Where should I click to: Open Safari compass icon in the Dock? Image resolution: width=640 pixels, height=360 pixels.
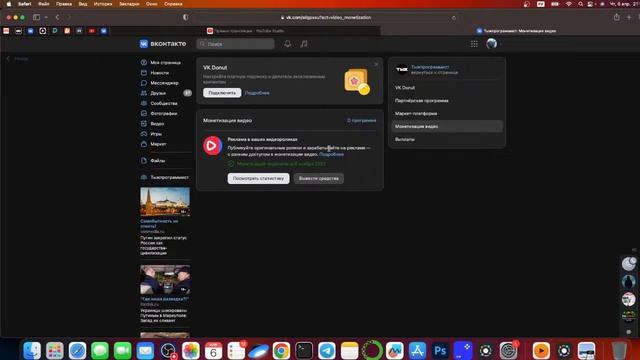click(77, 350)
